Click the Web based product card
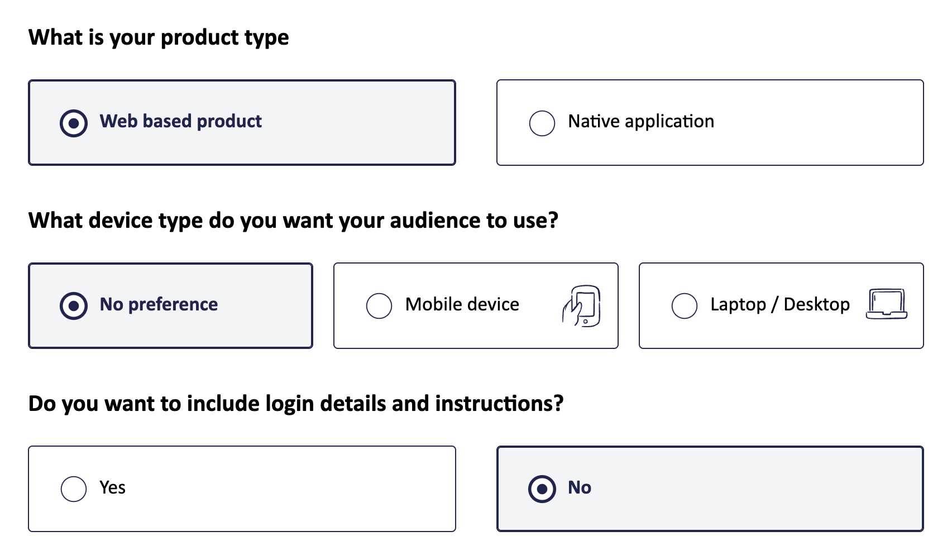Viewport: 952px width, 560px height. tap(242, 122)
